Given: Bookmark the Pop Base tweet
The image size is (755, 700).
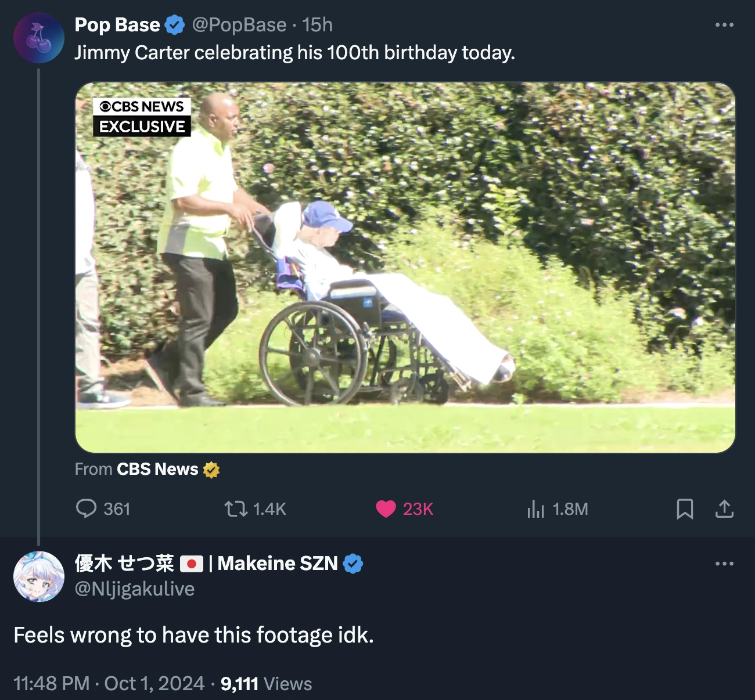Looking at the screenshot, I should [x=685, y=509].
